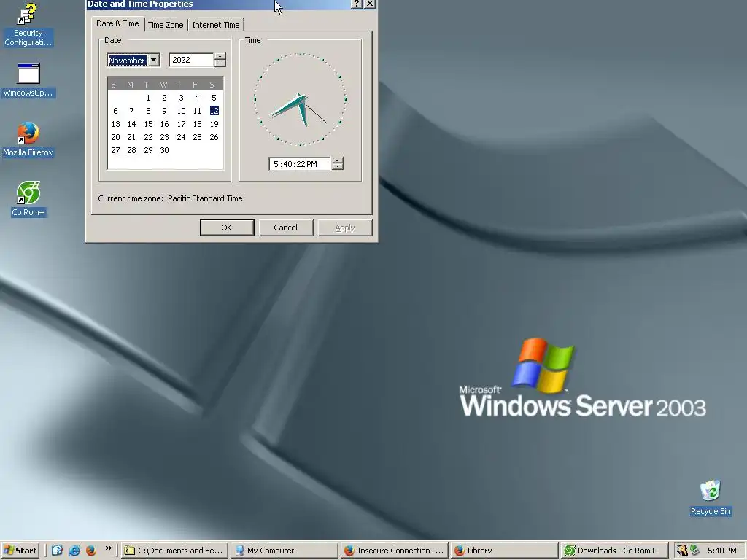Select November 19 on the calendar
Image resolution: width=747 pixels, height=560 pixels.
click(214, 124)
